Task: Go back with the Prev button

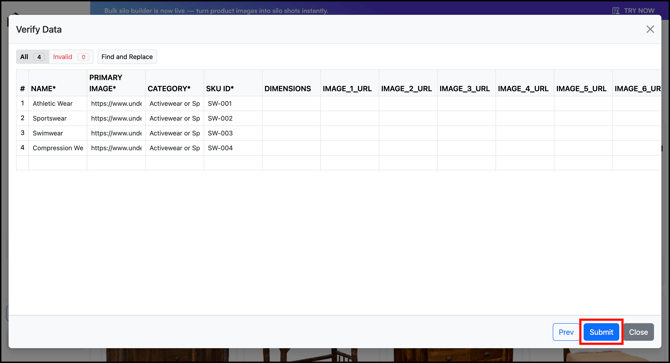Action: pos(566,332)
